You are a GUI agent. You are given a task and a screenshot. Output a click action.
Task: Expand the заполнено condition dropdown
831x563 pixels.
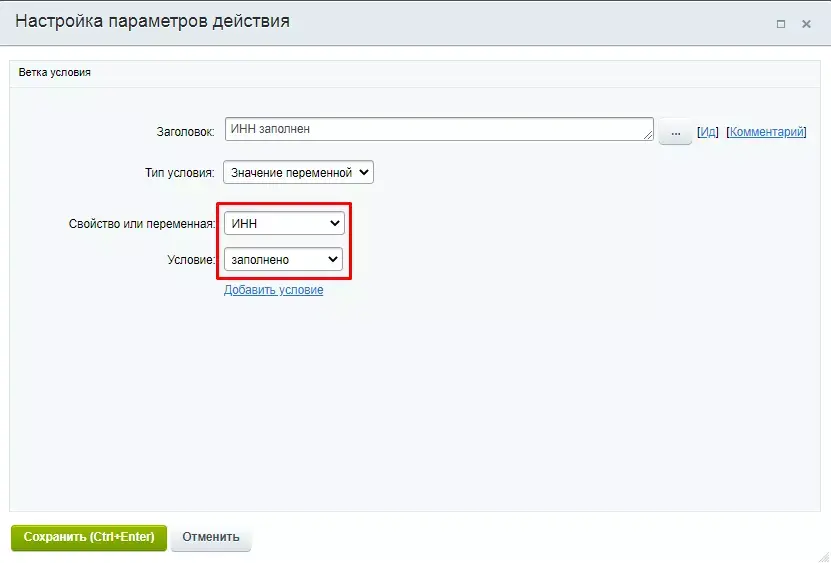tap(283, 259)
